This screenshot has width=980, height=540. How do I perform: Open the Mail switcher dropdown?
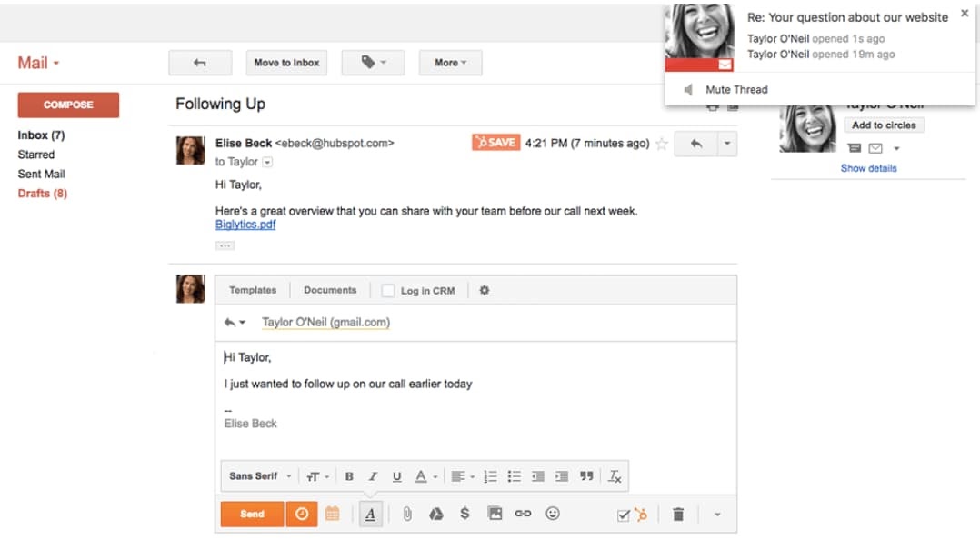tap(38, 63)
